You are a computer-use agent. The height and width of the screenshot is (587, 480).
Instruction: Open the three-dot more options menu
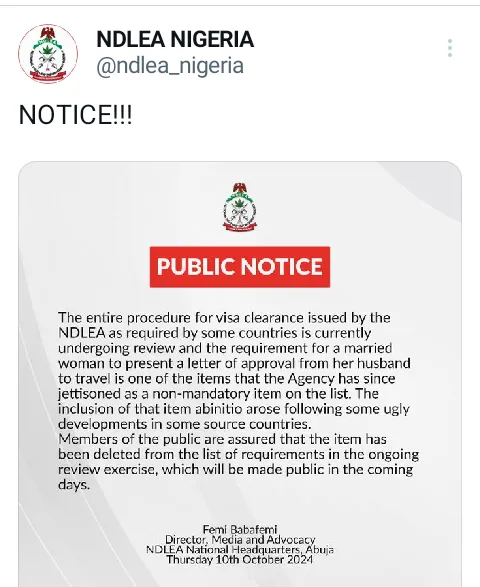450,48
